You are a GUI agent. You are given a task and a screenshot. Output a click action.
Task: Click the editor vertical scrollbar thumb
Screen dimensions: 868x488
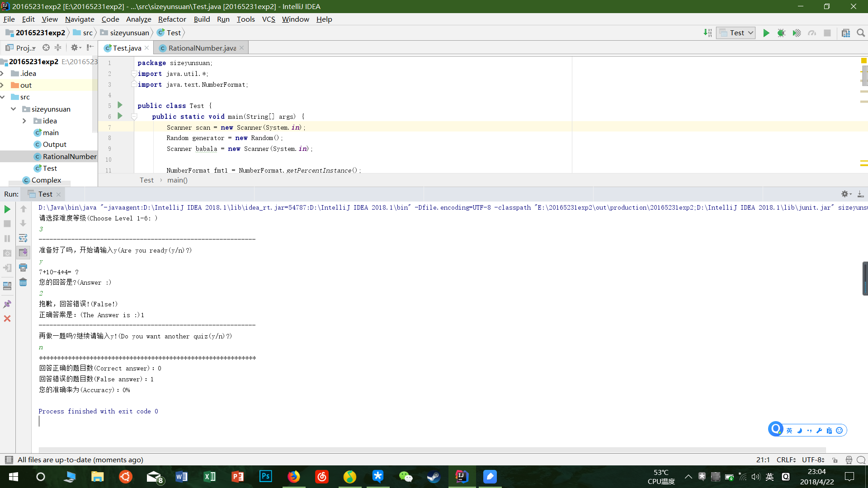coord(865,75)
